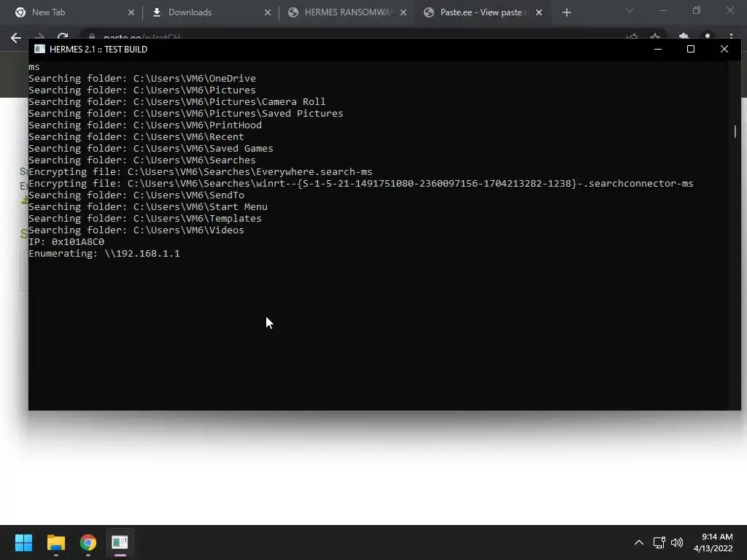Image resolution: width=747 pixels, height=560 pixels.
Task: Minimize the Chrome browser window
Action: tap(662, 10)
